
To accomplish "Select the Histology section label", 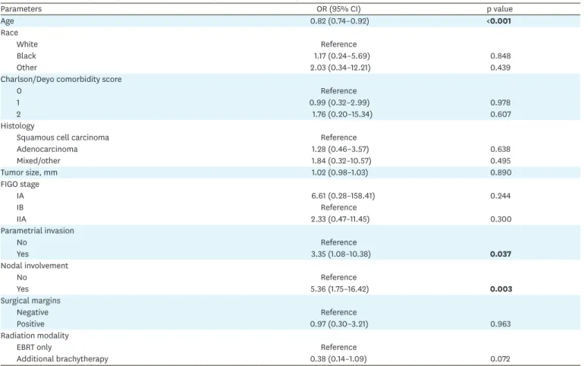I will point(17,126).
